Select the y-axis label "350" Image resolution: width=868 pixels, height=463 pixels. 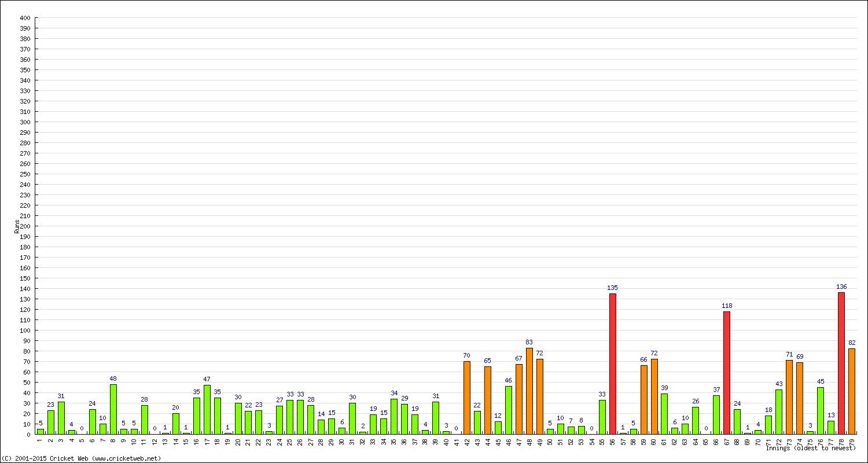(25, 70)
